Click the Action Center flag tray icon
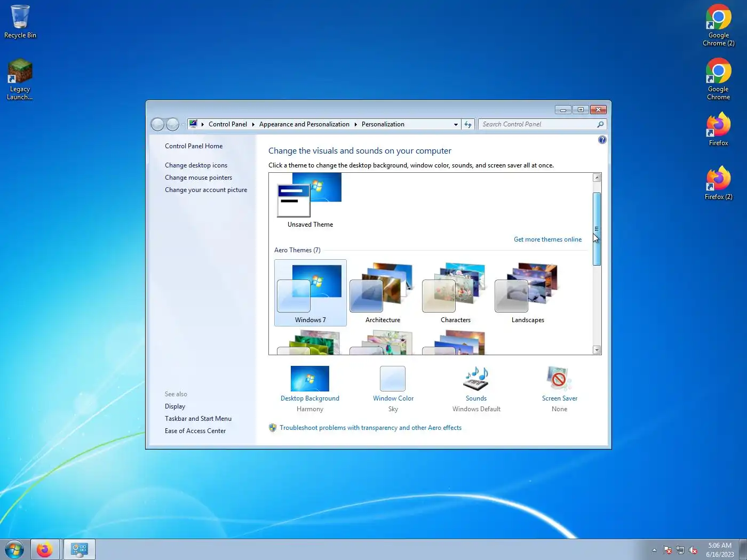Viewport: 747px width, 560px height. (x=667, y=550)
